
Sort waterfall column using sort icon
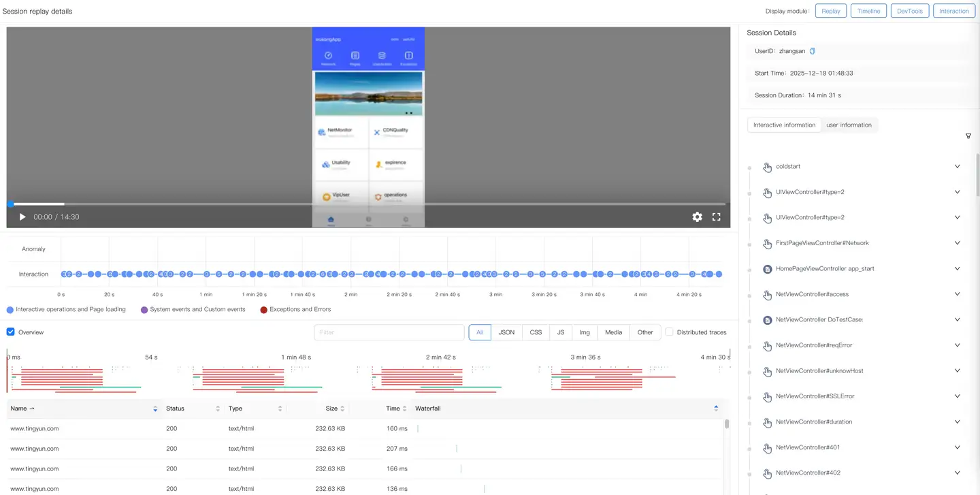[716, 409]
